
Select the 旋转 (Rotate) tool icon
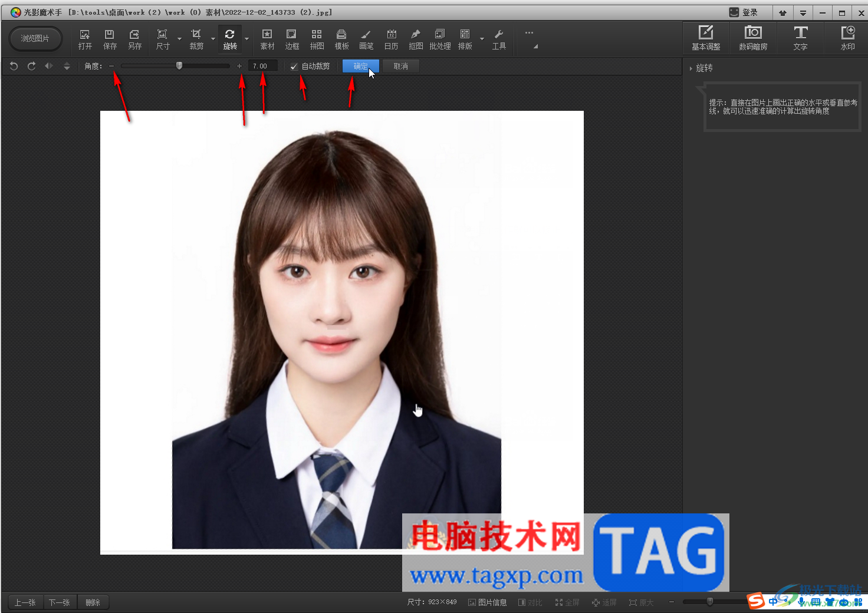(x=230, y=39)
